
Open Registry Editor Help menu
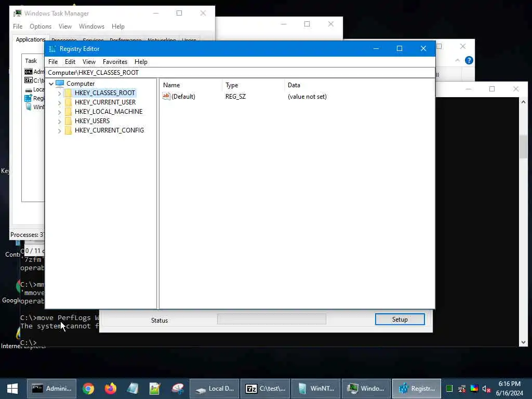click(141, 62)
